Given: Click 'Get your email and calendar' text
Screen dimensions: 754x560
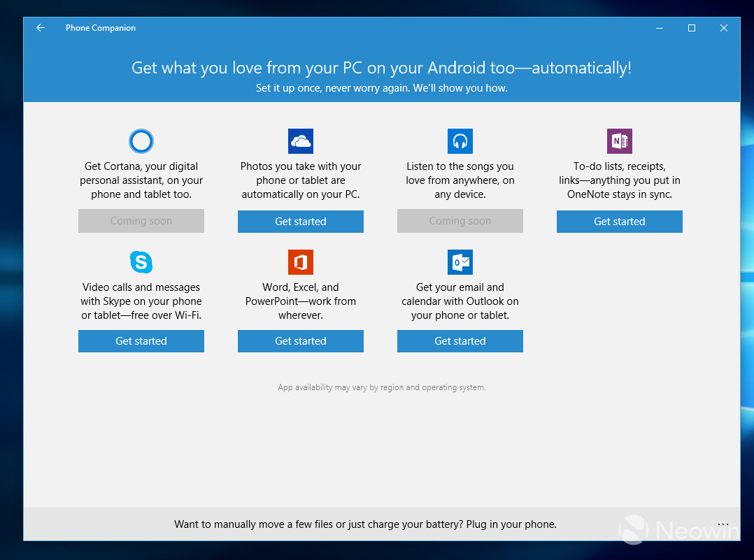Looking at the screenshot, I should (460, 301).
